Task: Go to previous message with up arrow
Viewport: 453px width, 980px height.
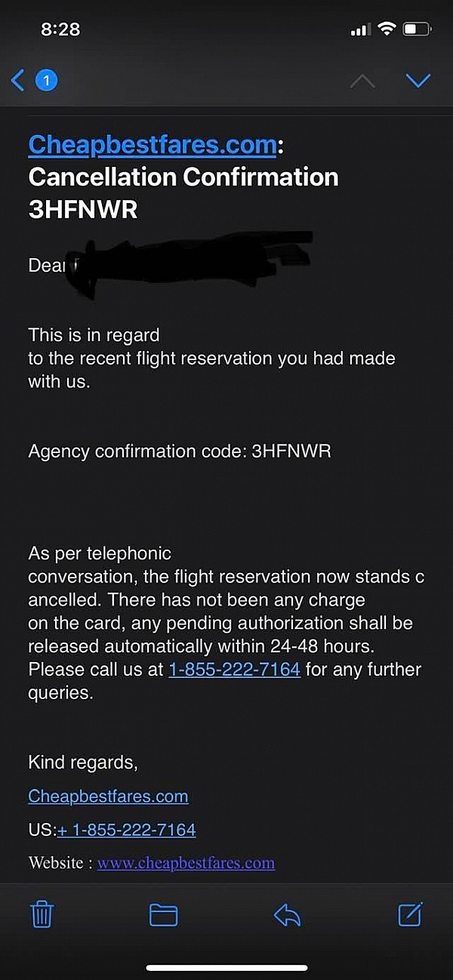Action: pos(362,81)
